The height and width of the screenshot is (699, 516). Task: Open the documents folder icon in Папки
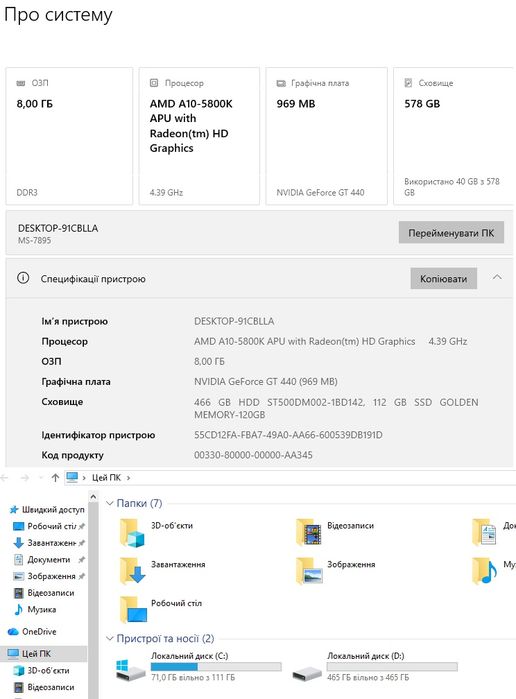(x=484, y=532)
